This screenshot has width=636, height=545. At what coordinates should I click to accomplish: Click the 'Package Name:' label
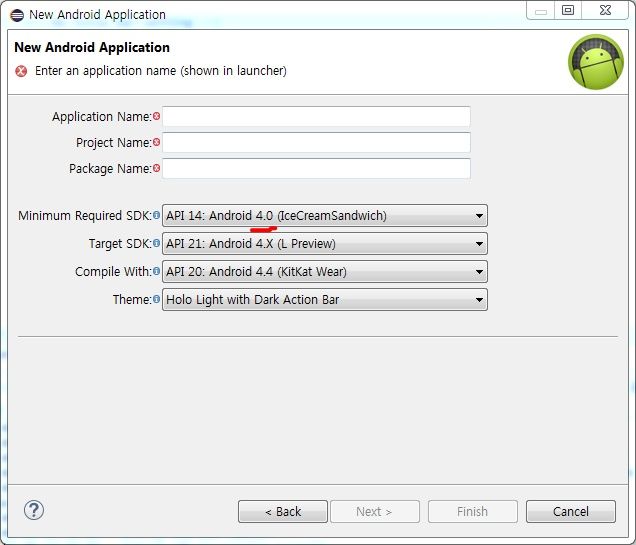click(x=110, y=169)
